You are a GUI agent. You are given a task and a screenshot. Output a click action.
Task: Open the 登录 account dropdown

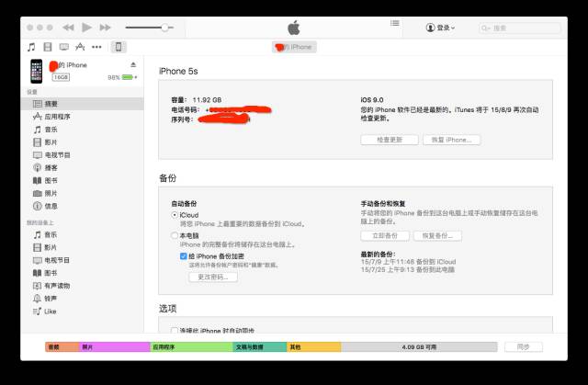pyautogui.click(x=440, y=28)
